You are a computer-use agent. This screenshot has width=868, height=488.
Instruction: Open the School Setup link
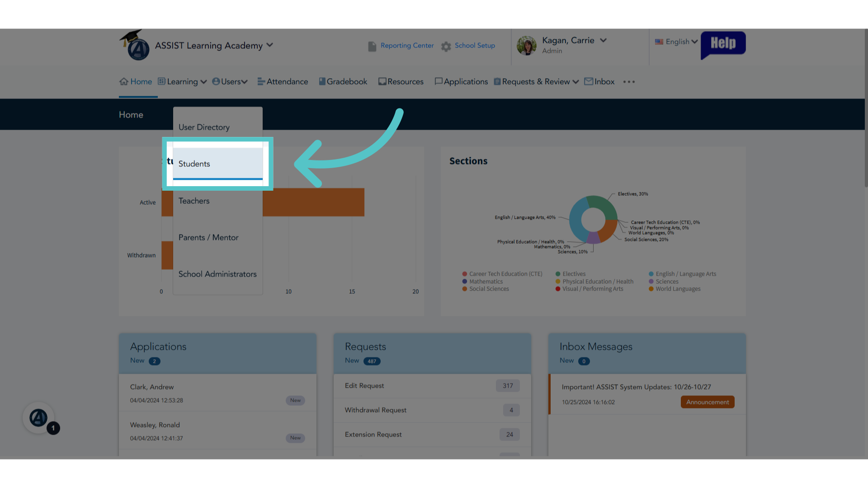[475, 46]
